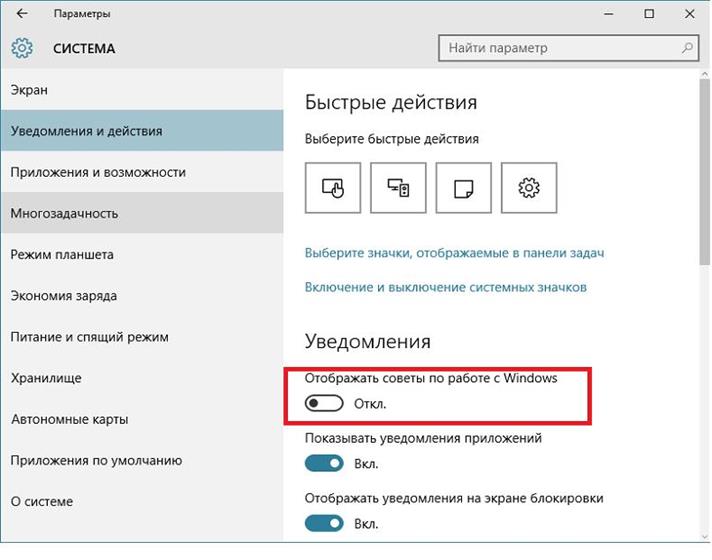Image resolution: width=712 pixels, height=560 pixels.
Task: Open Включение и выключение системных значков link
Action: coord(445,287)
